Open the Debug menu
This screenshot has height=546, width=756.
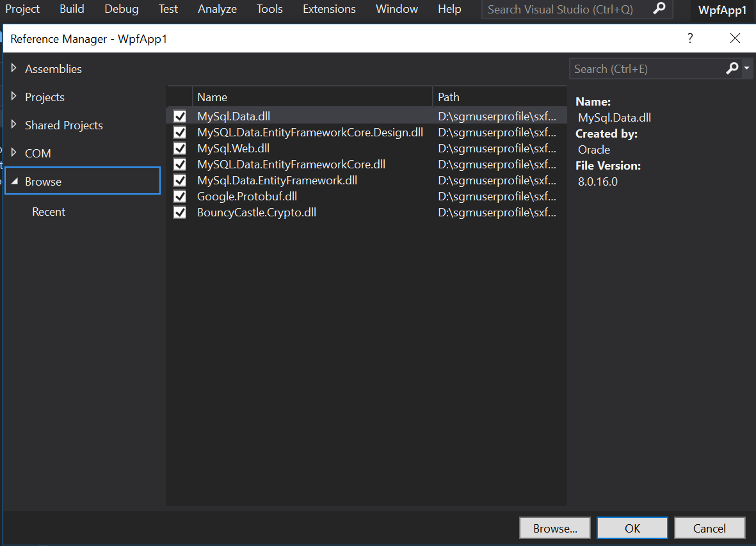(x=122, y=9)
